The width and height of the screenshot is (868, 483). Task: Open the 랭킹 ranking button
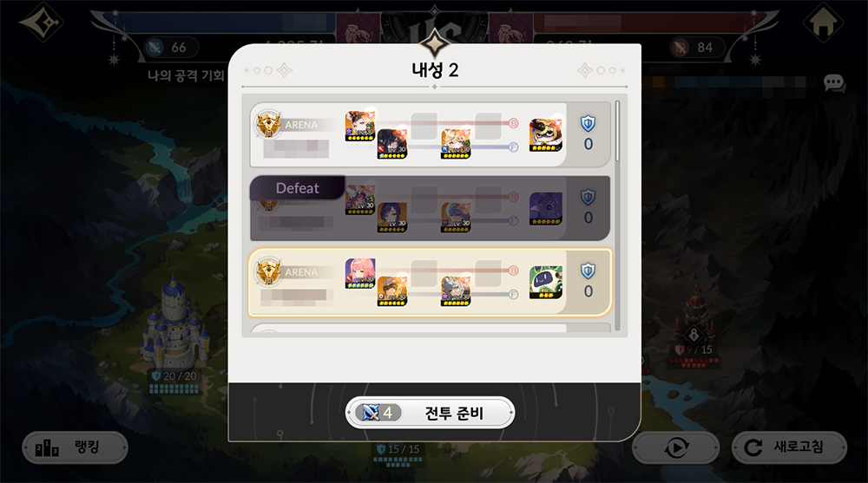coord(75,447)
